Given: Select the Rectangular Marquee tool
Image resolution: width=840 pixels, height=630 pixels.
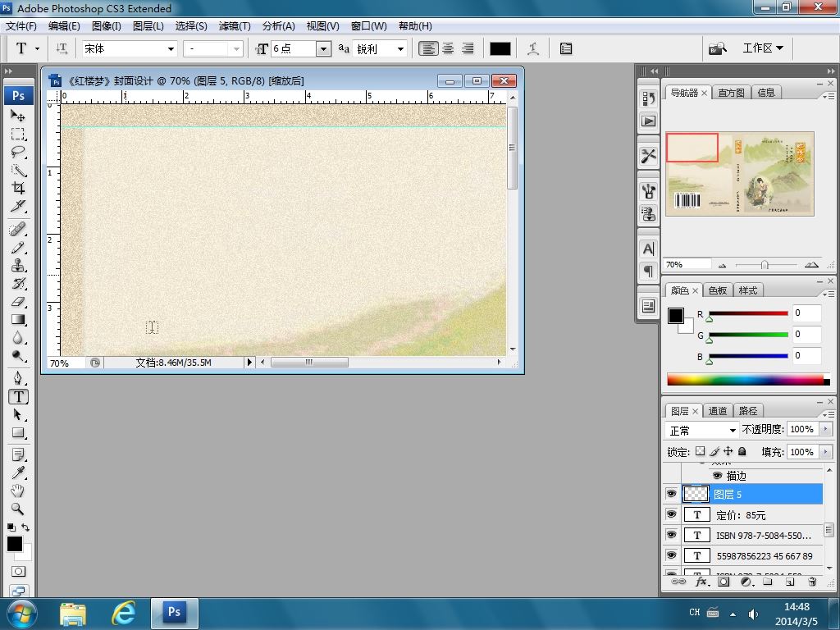Looking at the screenshot, I should pyautogui.click(x=18, y=134).
